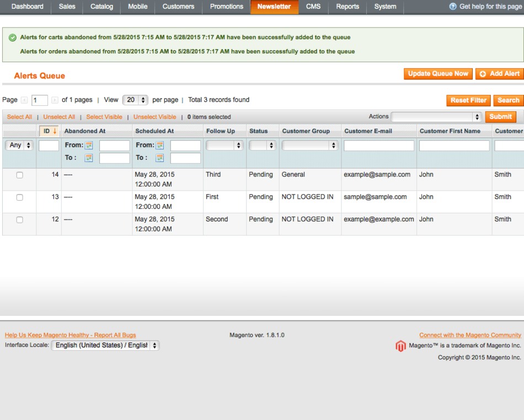Click the ID column sort arrow
Image resolution: width=524 pixels, height=420 pixels.
(x=55, y=131)
